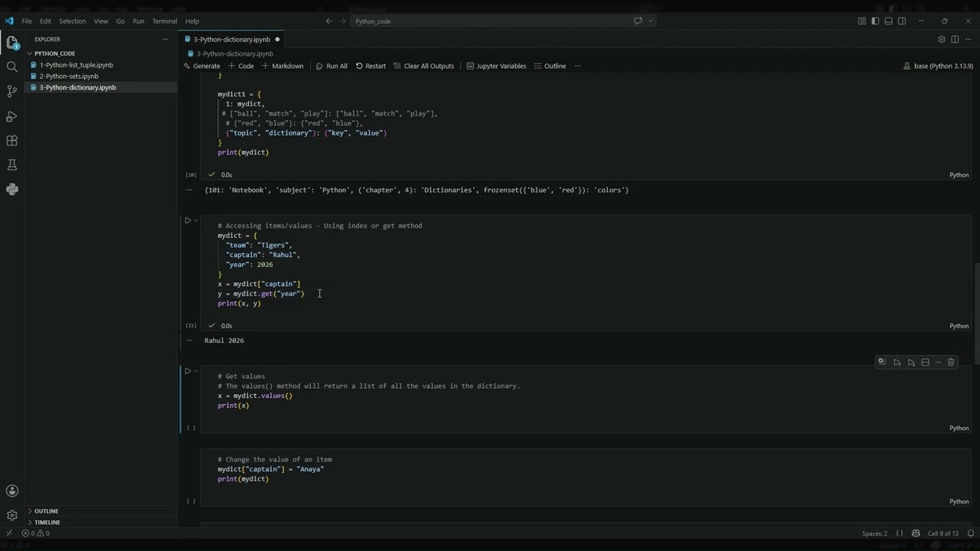Click Generate in the notebook toolbar
Image resolution: width=980 pixels, height=551 pixels.
[x=202, y=66]
